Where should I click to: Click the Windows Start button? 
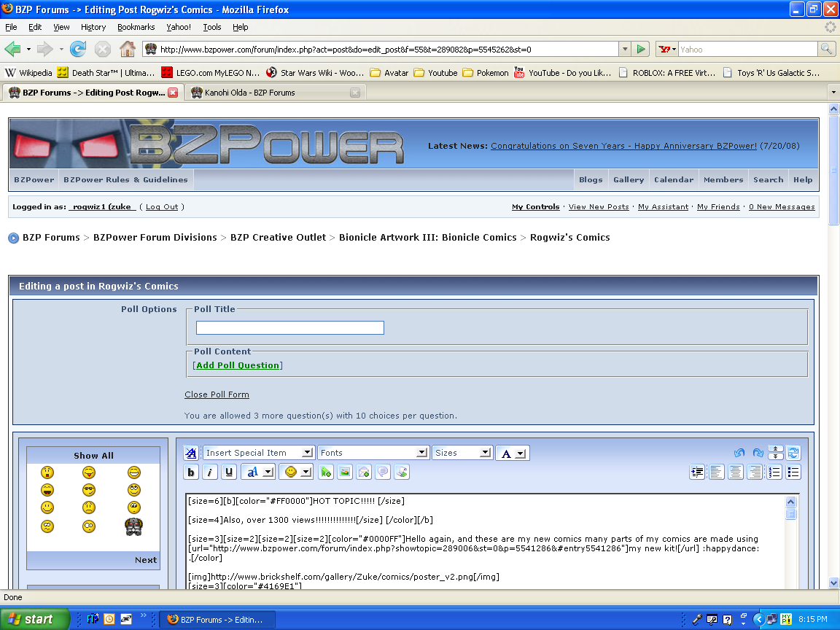tap(34, 619)
